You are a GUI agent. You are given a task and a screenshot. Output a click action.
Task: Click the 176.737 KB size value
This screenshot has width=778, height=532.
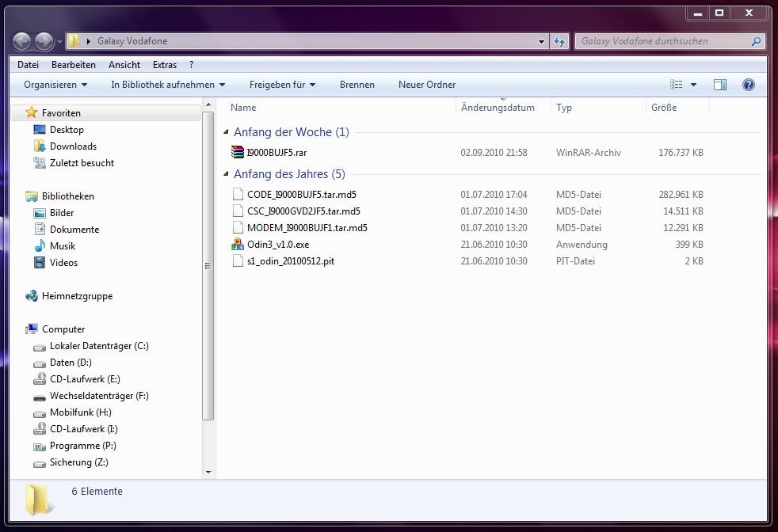681,153
